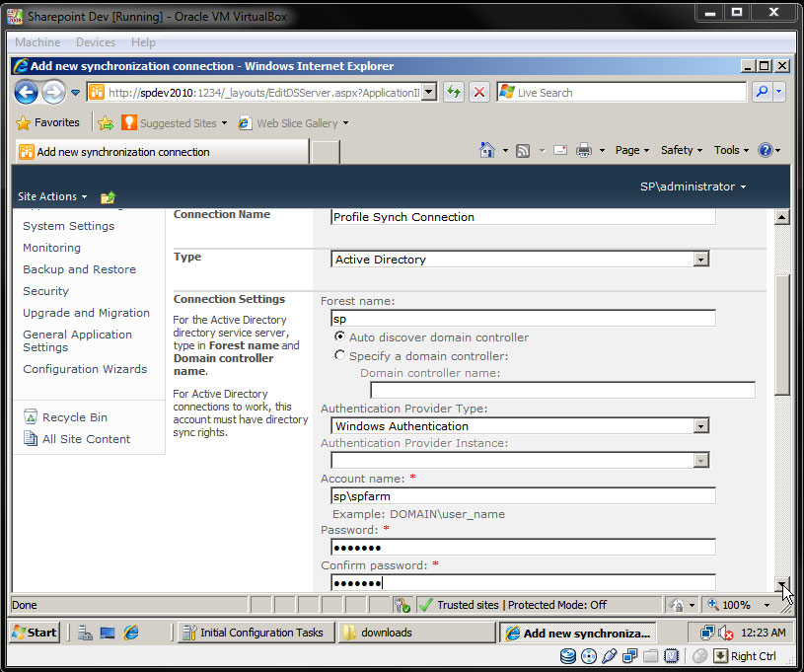This screenshot has width=804, height=672.
Task: Stop loading with the red X icon
Action: click(478, 93)
